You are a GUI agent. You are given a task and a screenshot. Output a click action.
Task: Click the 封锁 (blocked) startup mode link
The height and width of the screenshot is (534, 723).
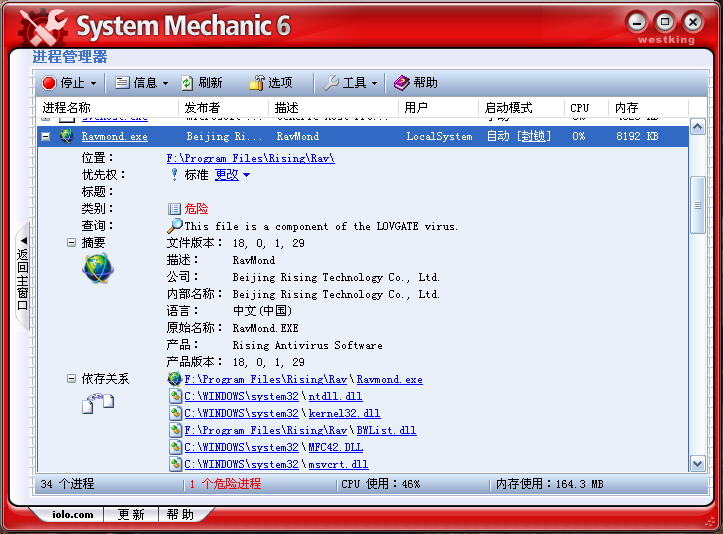[533, 136]
